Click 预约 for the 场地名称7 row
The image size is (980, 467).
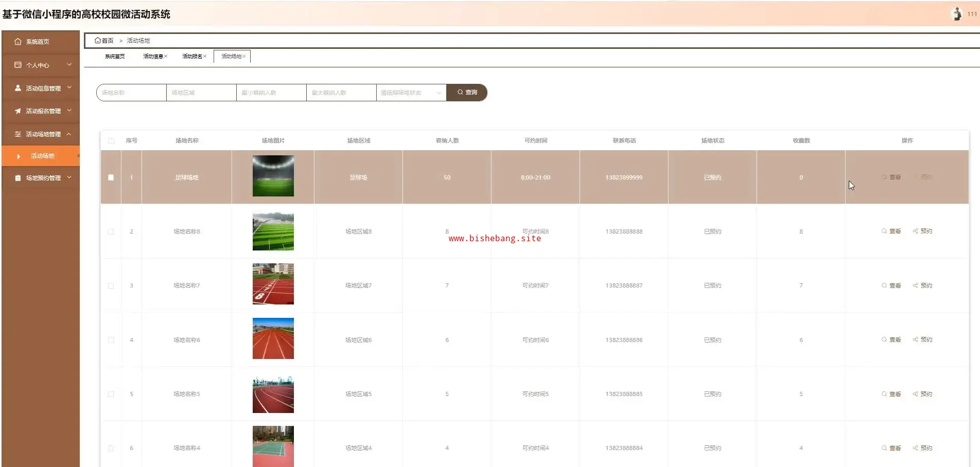(x=923, y=285)
